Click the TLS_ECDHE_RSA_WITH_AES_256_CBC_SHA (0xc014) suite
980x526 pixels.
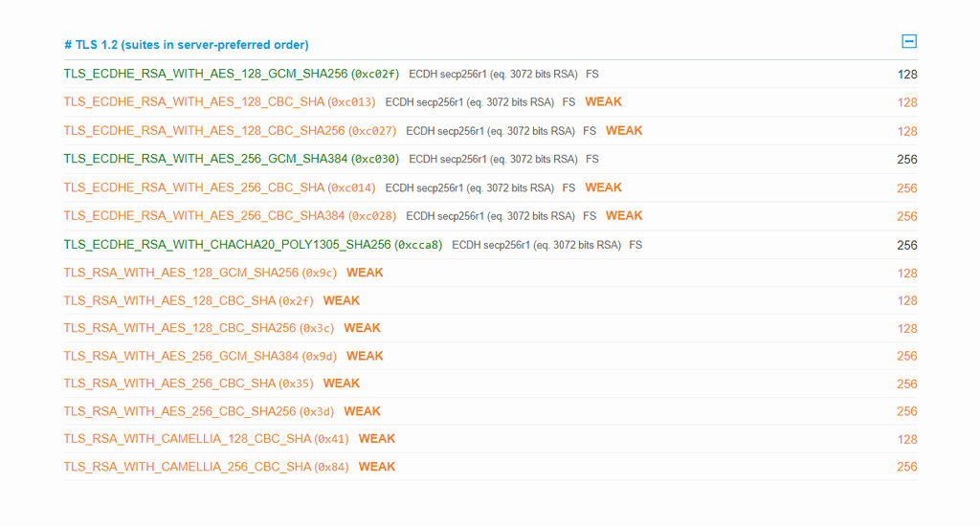coord(219,187)
